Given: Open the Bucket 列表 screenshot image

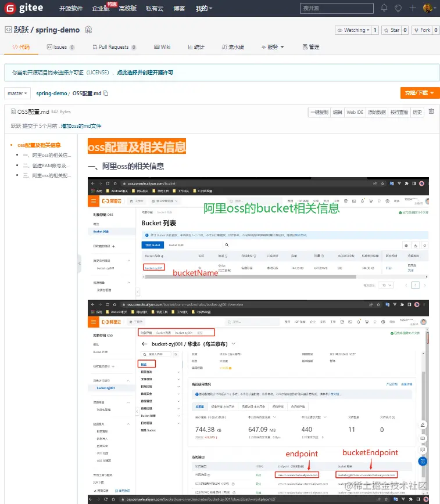Looking at the screenshot, I should pos(258,238).
